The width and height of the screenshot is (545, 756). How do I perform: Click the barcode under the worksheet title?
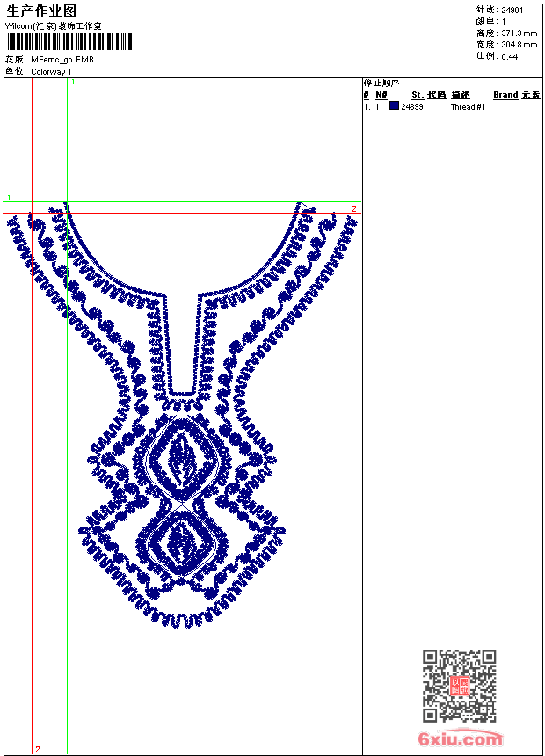pyautogui.click(x=69, y=41)
